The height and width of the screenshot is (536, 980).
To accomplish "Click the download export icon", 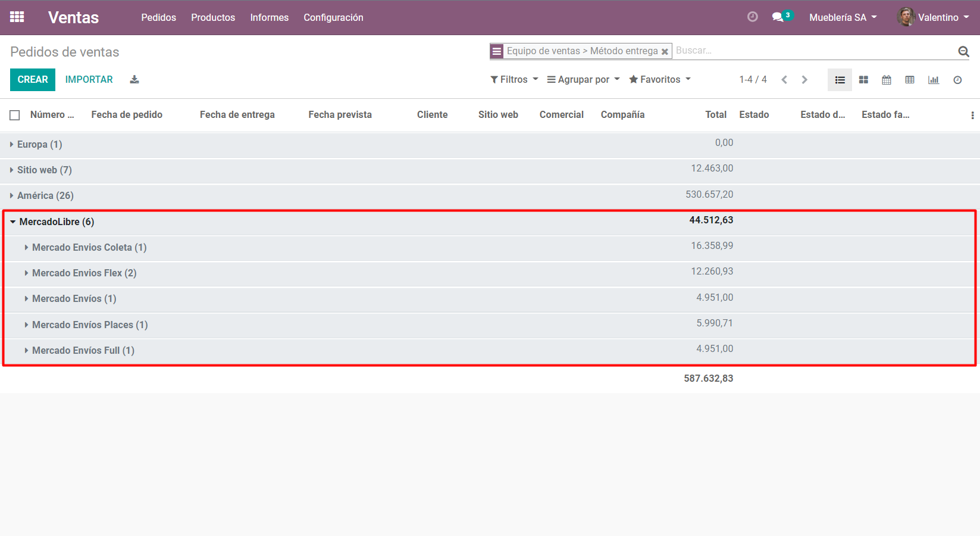I will (134, 80).
